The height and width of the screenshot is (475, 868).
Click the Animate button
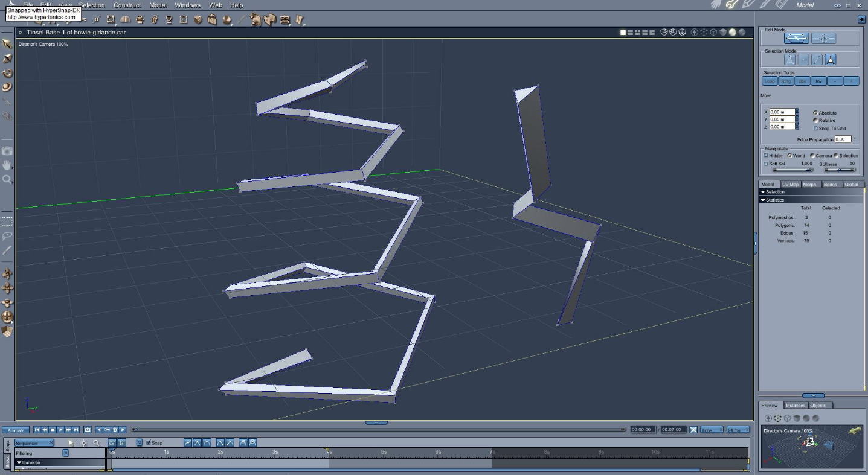point(16,430)
